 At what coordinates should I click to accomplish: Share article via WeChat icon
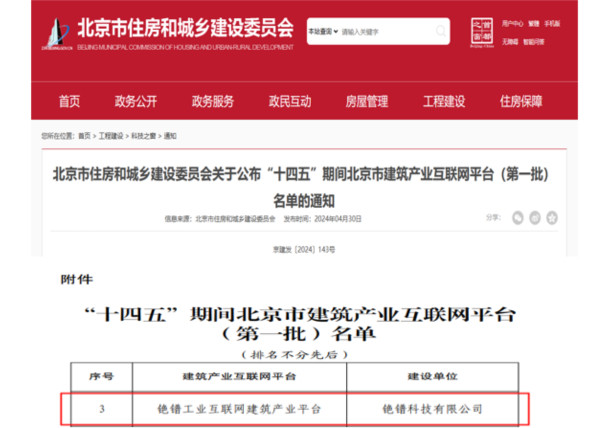(x=517, y=218)
